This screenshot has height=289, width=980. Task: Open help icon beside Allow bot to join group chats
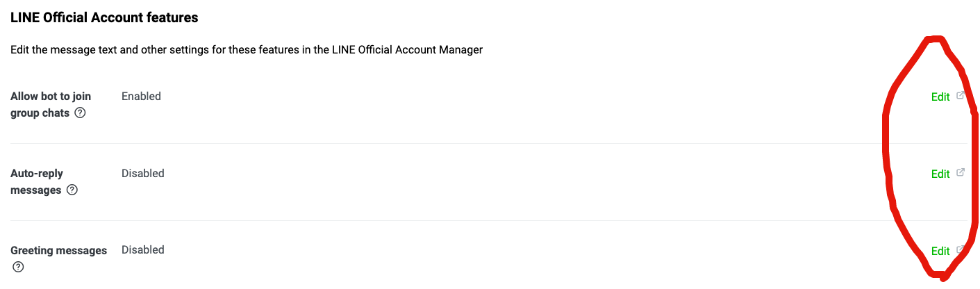80,113
